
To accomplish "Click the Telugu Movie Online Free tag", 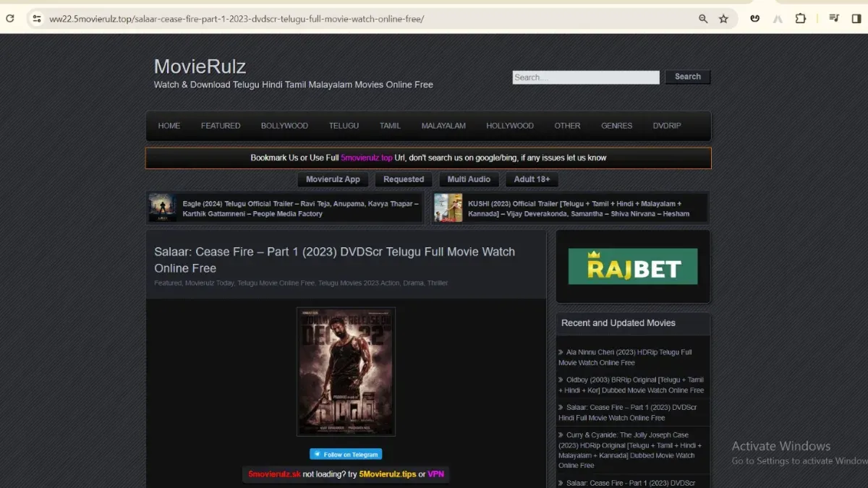I will 276,283.
